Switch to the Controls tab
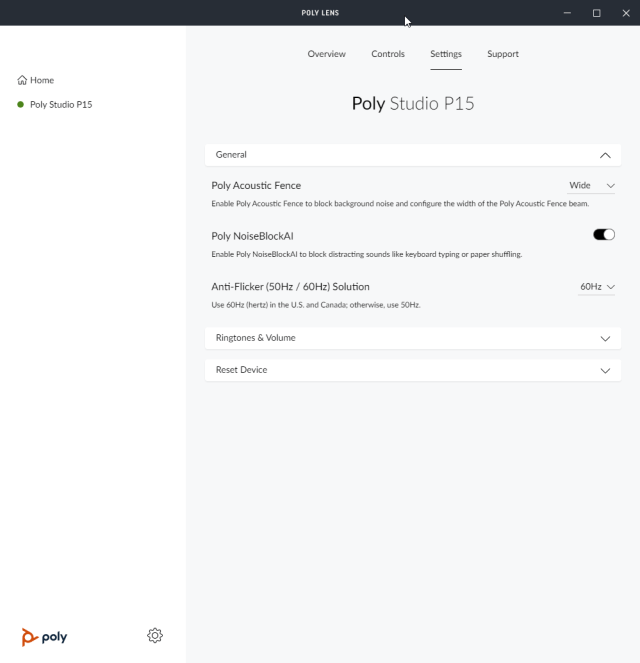Image resolution: width=640 pixels, height=663 pixels. tap(388, 54)
